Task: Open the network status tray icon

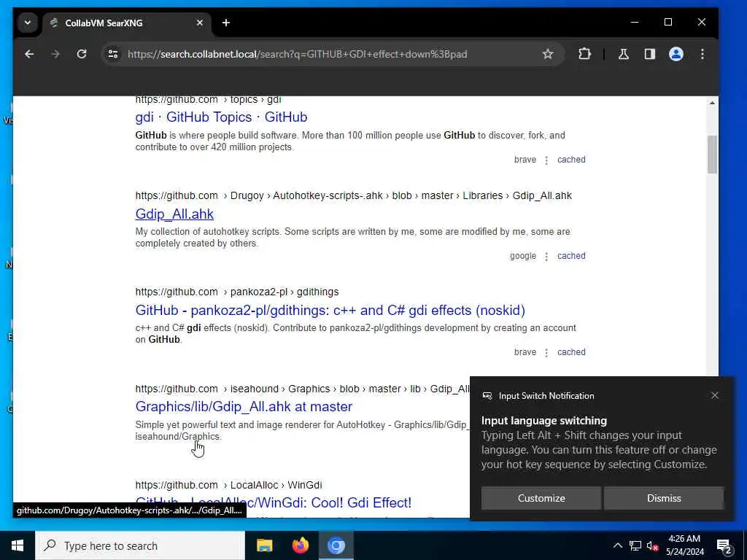Action: tap(635, 545)
